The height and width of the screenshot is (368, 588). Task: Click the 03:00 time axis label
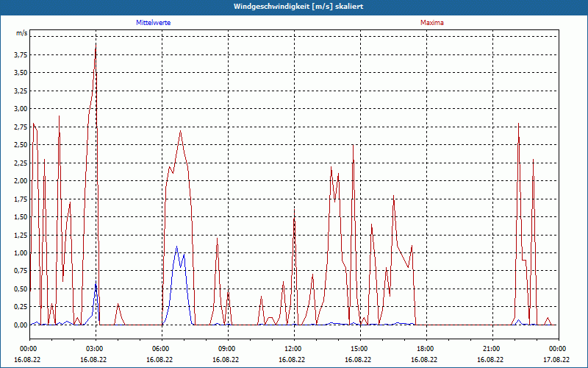pos(93,349)
